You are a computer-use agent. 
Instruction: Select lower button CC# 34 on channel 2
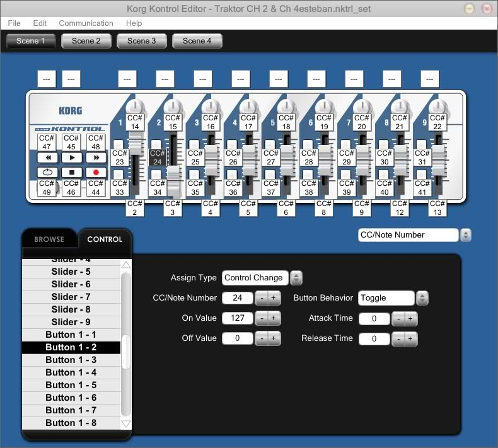click(x=158, y=188)
